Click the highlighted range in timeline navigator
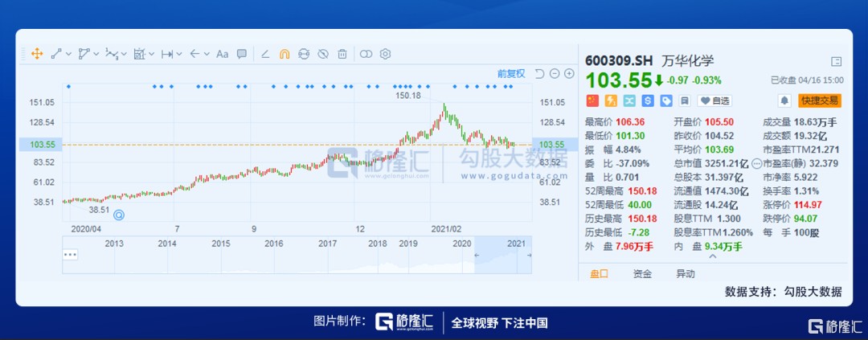The height and width of the screenshot is (340, 868). point(503,255)
